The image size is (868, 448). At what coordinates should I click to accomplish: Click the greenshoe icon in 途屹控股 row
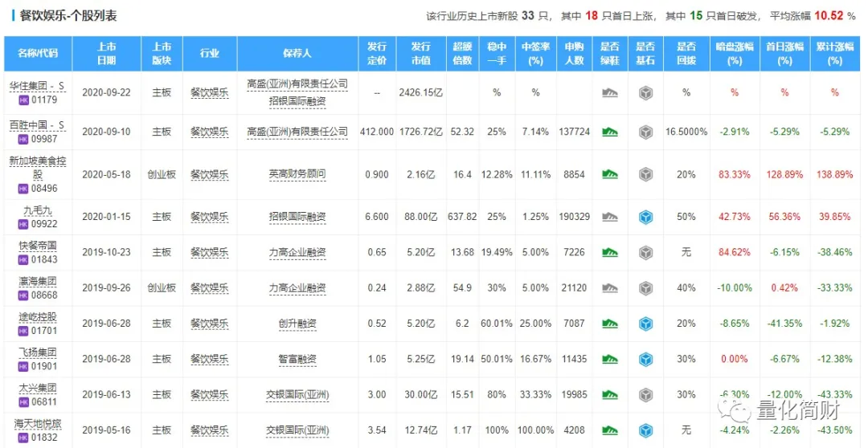609,324
